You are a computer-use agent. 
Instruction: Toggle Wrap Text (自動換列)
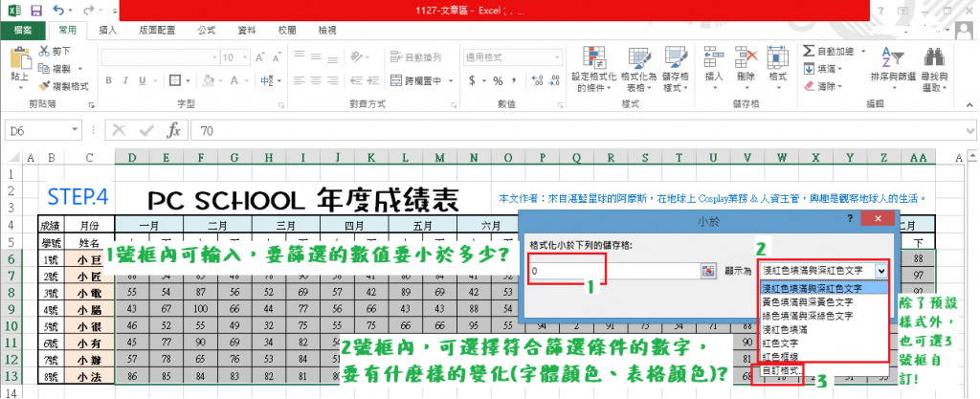pos(415,57)
